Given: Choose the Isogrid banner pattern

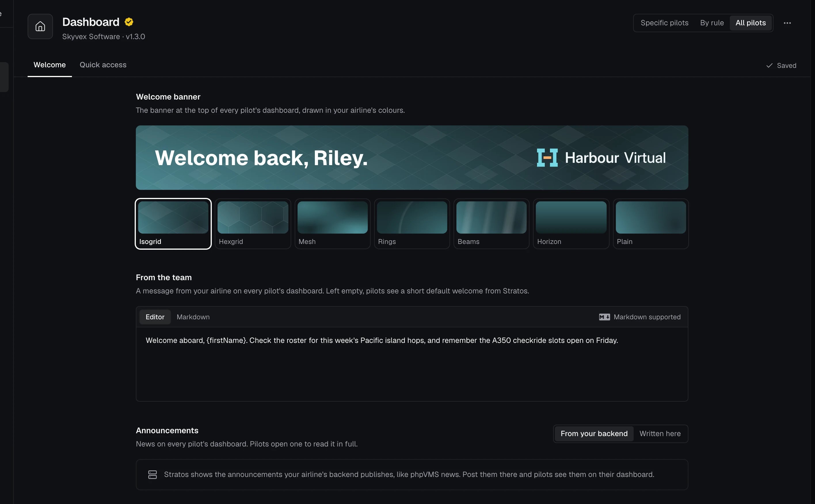Looking at the screenshot, I should click(x=173, y=224).
